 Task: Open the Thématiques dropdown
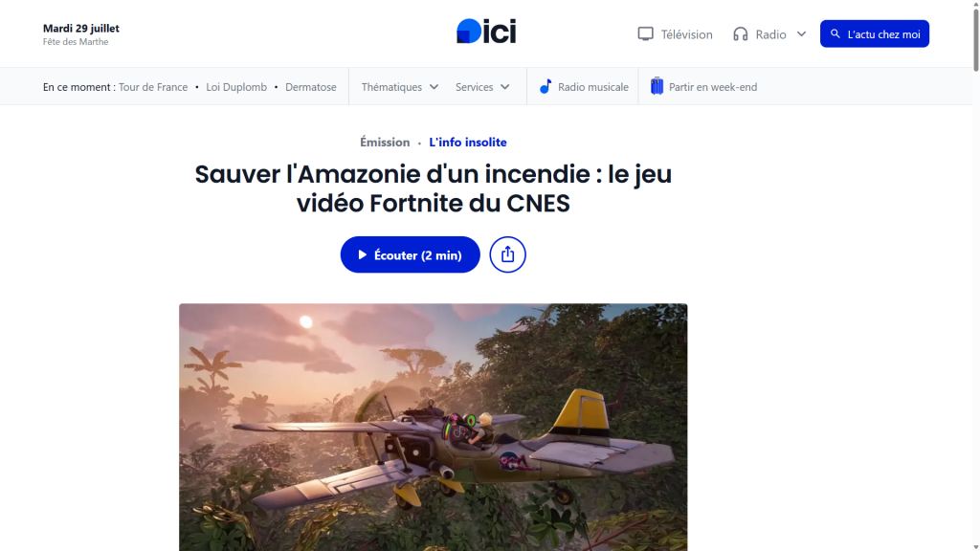399,87
